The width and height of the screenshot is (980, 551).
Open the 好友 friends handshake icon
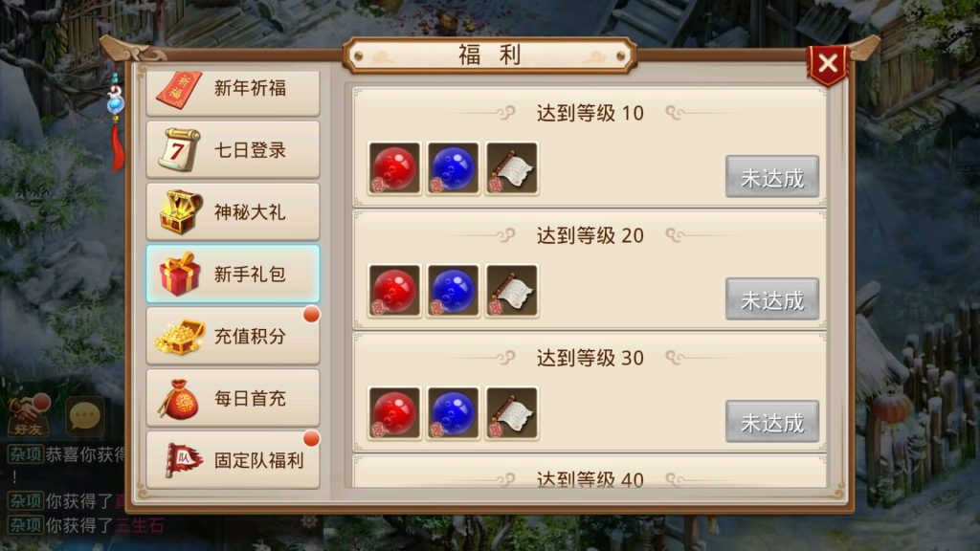coord(29,415)
